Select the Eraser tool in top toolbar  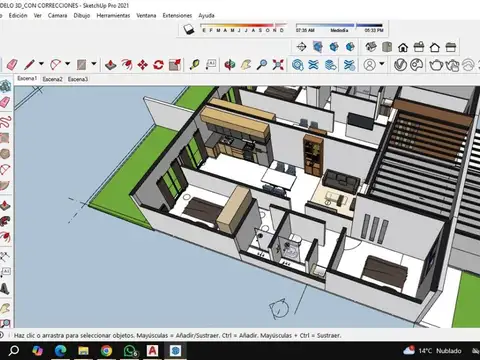[12, 65]
